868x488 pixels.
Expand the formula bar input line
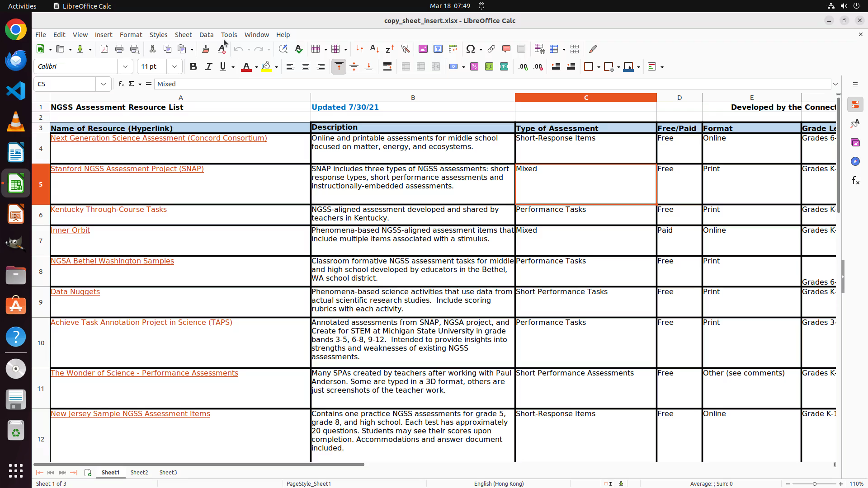coord(835,84)
